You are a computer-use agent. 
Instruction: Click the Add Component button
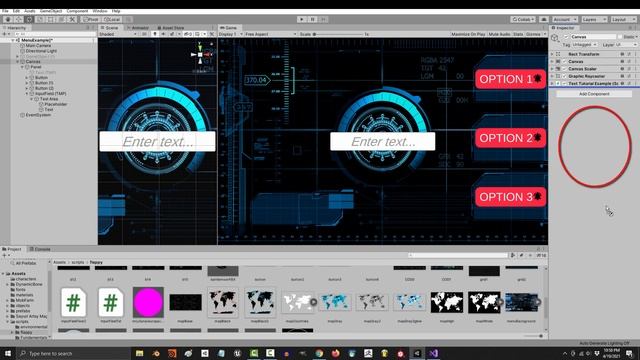[594, 94]
